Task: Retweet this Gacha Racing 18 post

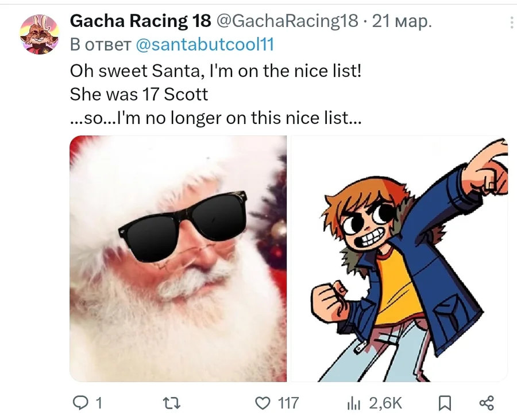Action: [172, 403]
